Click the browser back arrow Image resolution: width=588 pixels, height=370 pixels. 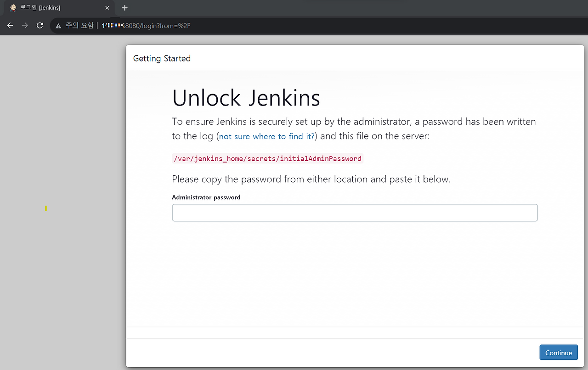(x=10, y=26)
